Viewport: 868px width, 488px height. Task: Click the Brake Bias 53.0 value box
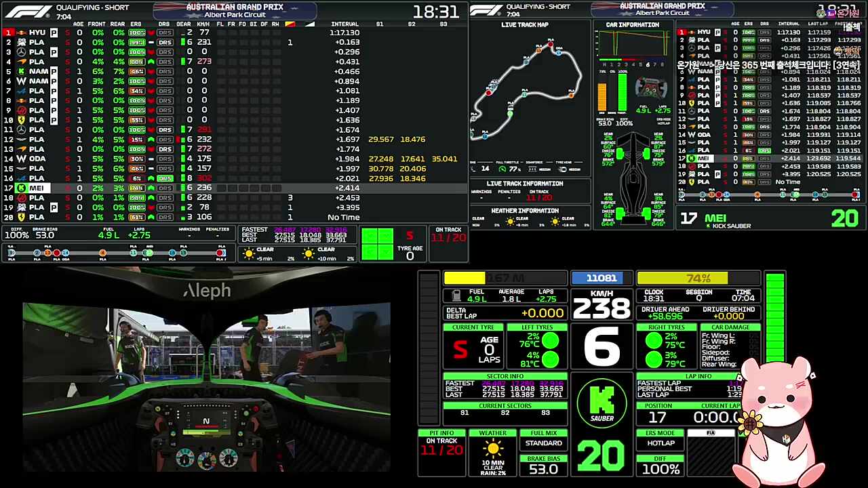coord(543,469)
